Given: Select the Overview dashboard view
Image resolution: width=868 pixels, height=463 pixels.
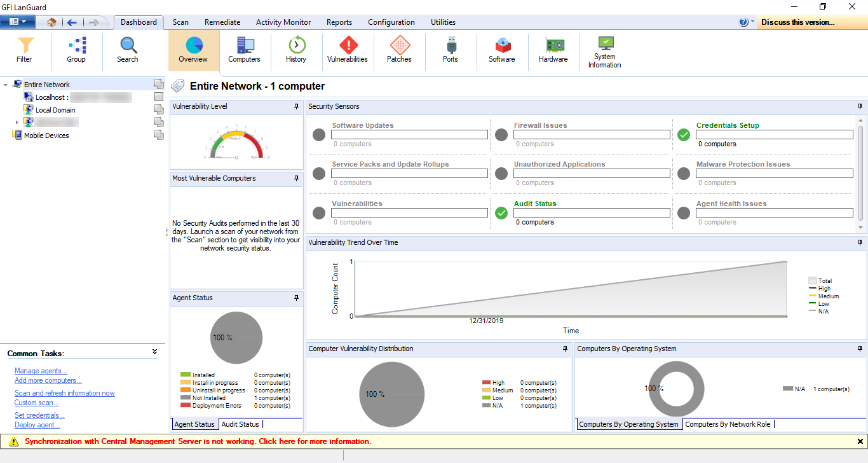Looking at the screenshot, I should click(193, 50).
